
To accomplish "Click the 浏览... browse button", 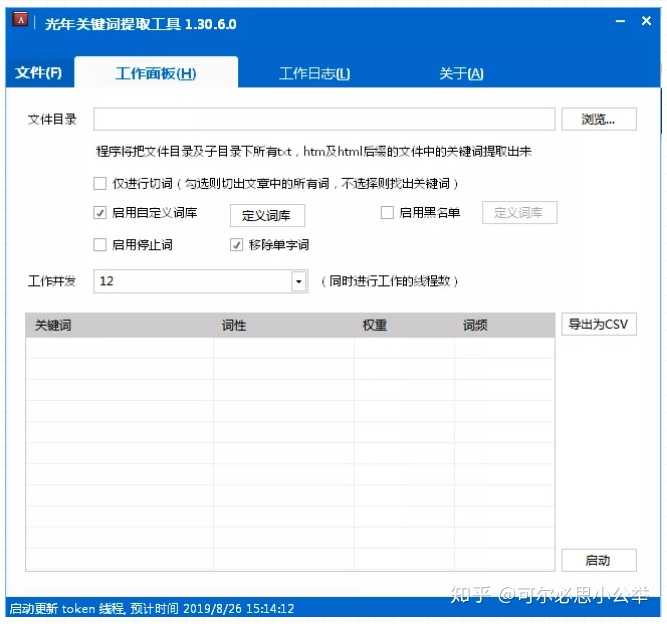I will (x=599, y=119).
